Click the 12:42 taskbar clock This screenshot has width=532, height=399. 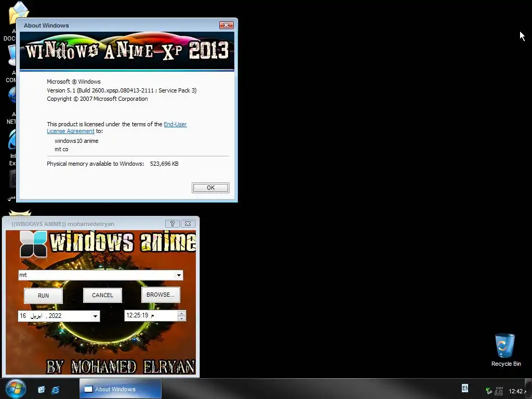516,391
